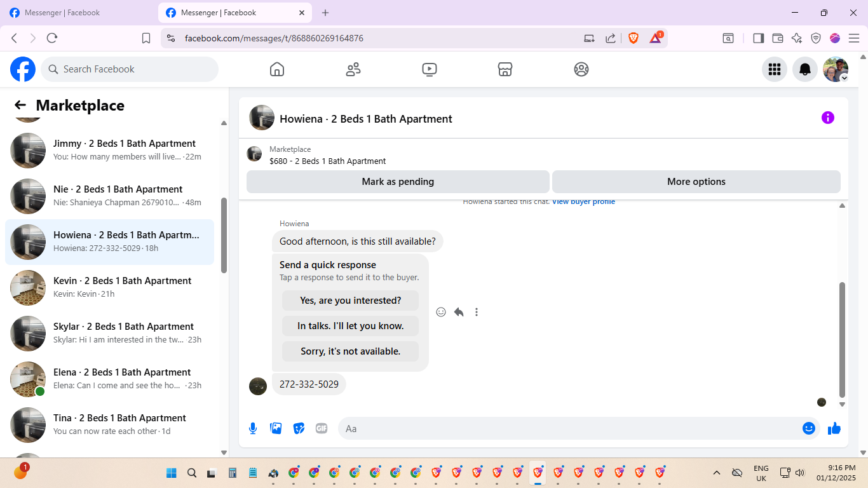The width and height of the screenshot is (868, 488).
Task: Switch to the first Messenger browser tab
Action: [78, 13]
